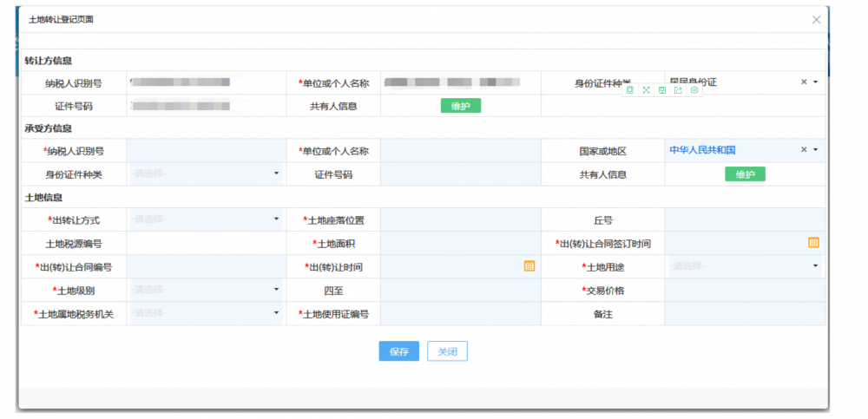The image size is (868, 419).
Task: Open transferee 身份证件种类 dropdown
Action: [277, 173]
